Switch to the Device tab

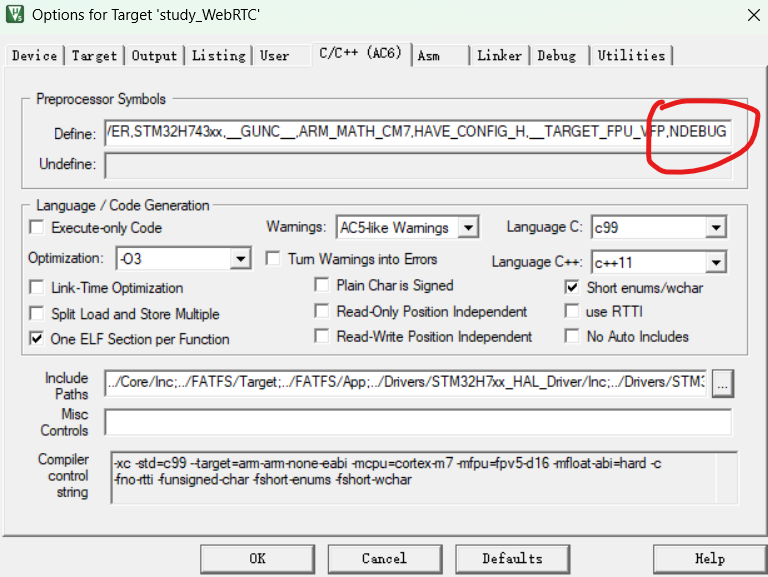click(35, 55)
